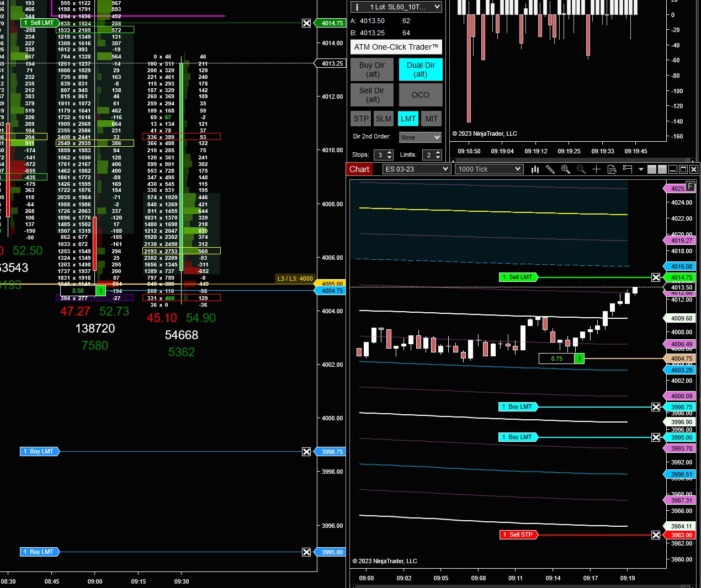Toggle Sell Dir (alt) mode

tap(372, 95)
